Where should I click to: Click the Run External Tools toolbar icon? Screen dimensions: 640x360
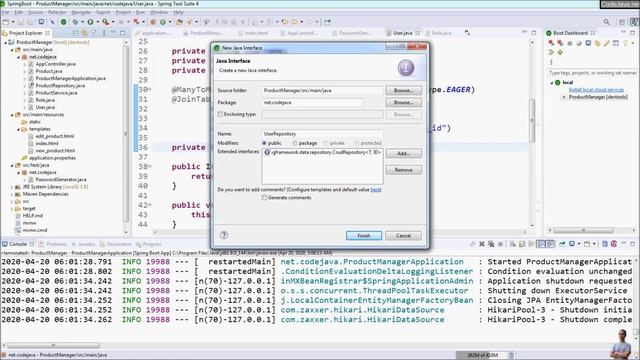(105, 22)
